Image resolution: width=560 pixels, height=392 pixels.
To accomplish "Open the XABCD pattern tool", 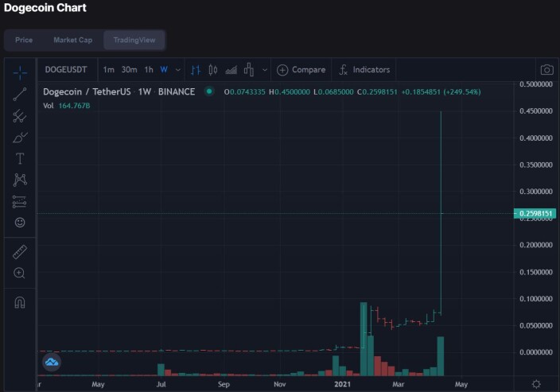I will 20,180.
